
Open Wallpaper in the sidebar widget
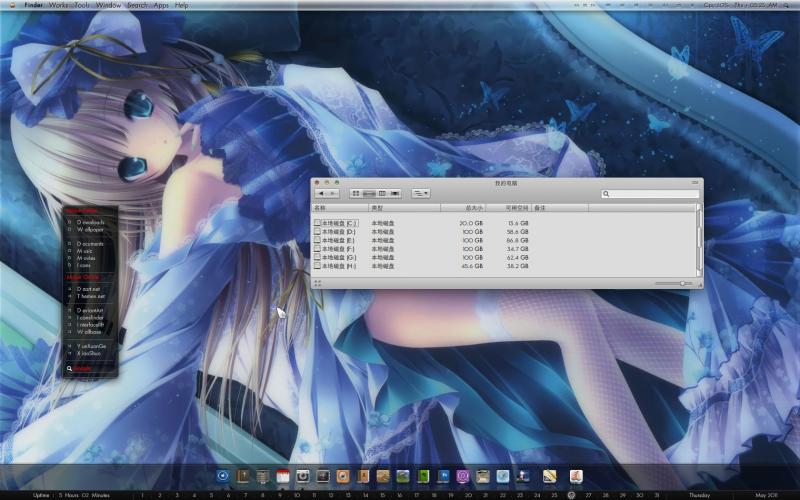(x=90, y=230)
